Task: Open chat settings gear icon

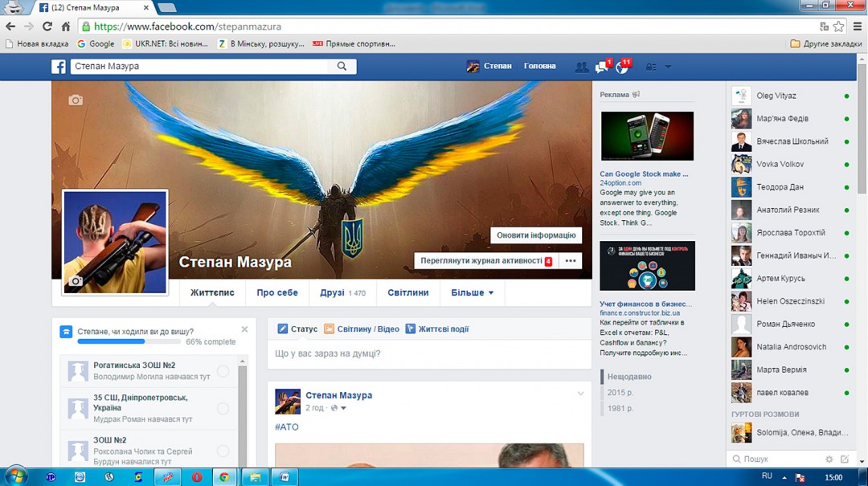Action: 829,459
